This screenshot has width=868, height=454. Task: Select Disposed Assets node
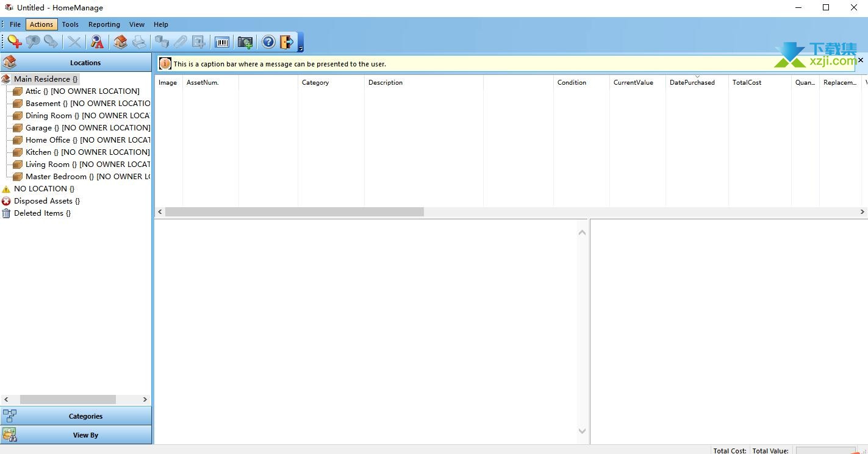(x=47, y=200)
